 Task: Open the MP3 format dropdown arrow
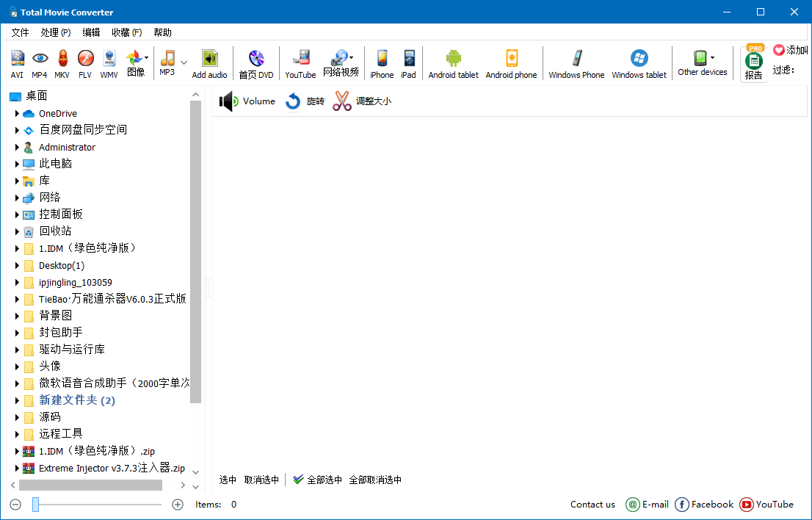pyautogui.click(x=184, y=63)
